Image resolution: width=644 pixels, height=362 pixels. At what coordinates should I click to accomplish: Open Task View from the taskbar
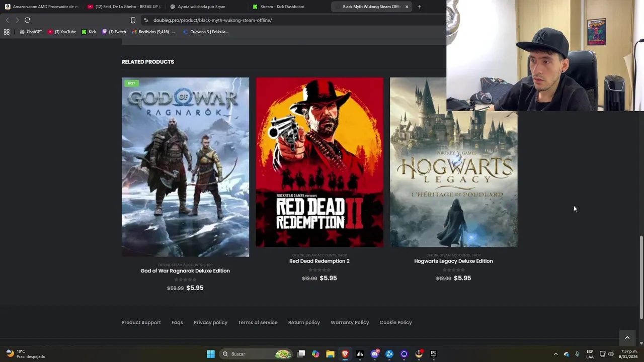pos(301,354)
